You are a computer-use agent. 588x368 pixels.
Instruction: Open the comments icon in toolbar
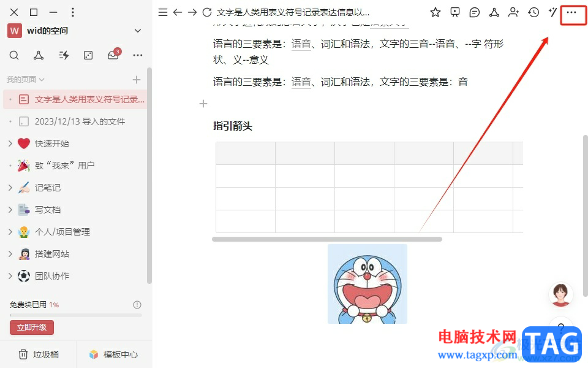click(474, 12)
